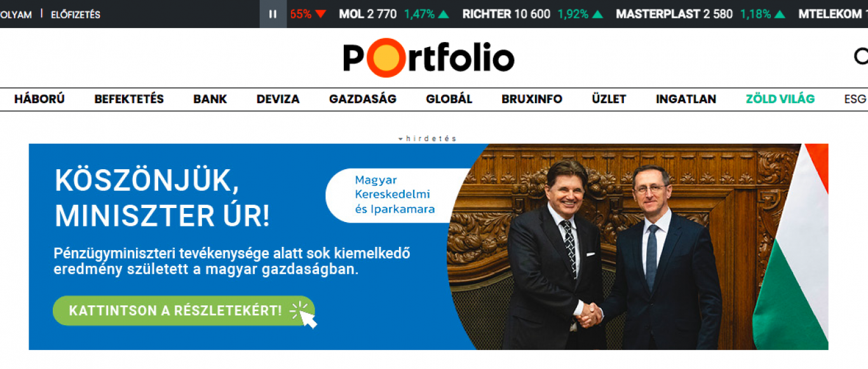Select the GAZDASÁG menu item
The width and height of the screenshot is (868, 369).
click(x=363, y=99)
